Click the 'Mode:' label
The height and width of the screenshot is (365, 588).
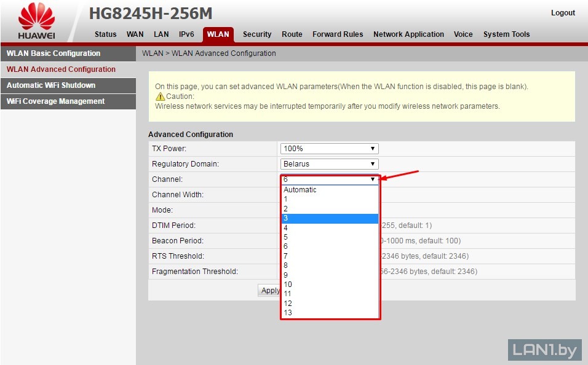coord(162,210)
